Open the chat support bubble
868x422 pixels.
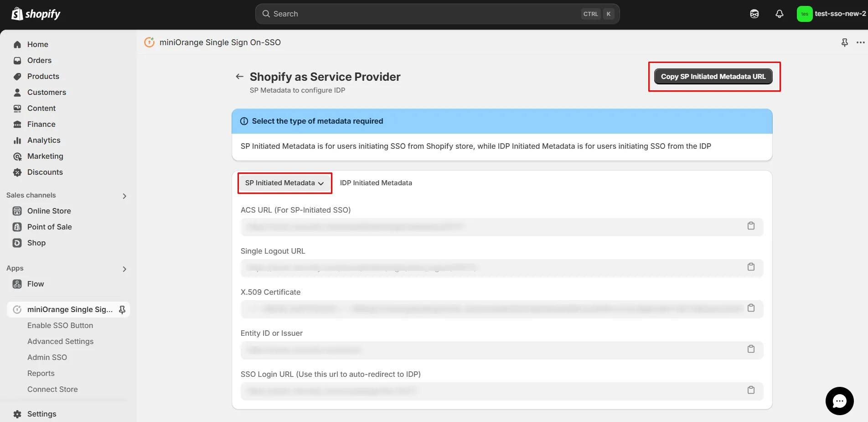[x=839, y=401]
